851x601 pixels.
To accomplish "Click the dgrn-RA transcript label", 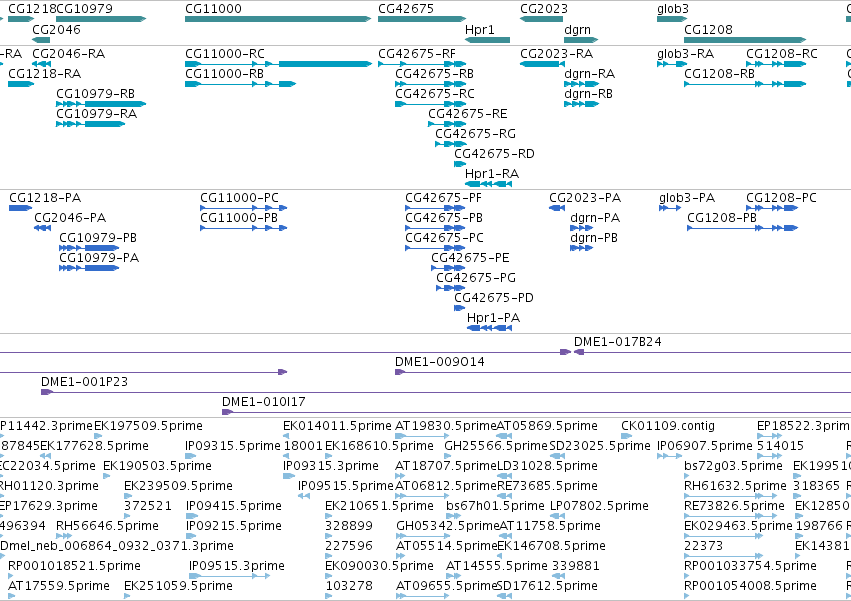I will 590,73.
